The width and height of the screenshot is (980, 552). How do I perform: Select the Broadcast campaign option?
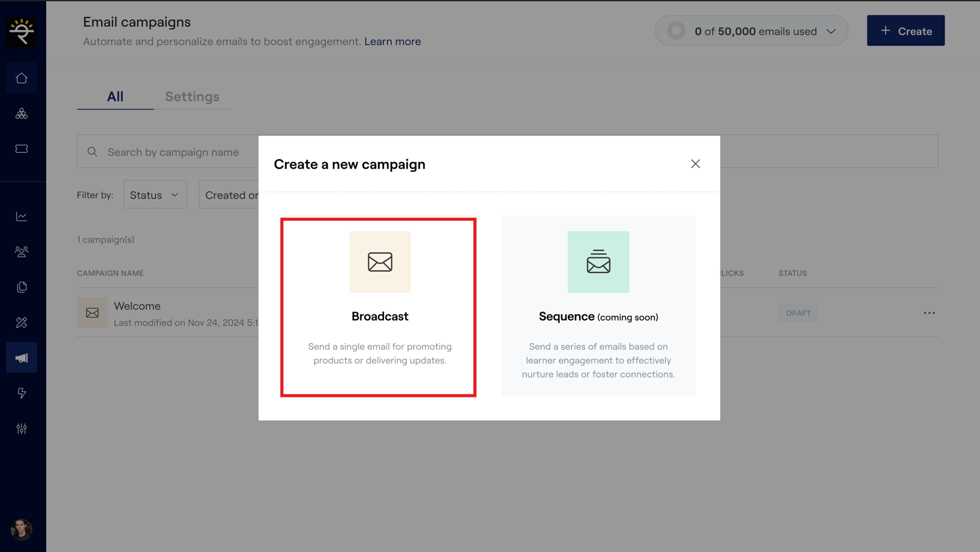[379, 307]
